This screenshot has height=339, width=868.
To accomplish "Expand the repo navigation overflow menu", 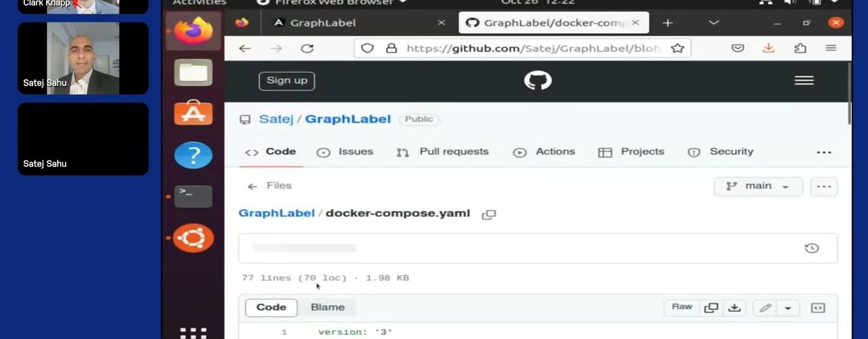I will 823,153.
